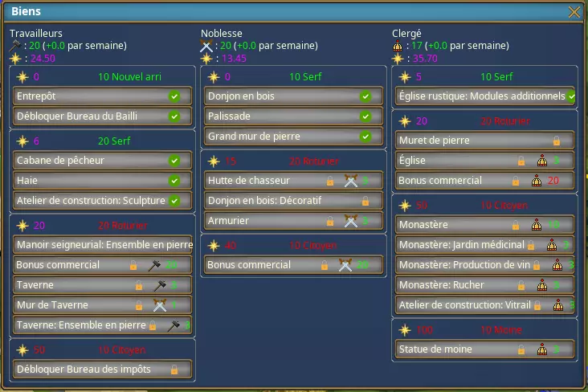This screenshot has width=588, height=392.
Task: Click mitre icon on Clergé Bonus commercial
Action: click(x=537, y=181)
